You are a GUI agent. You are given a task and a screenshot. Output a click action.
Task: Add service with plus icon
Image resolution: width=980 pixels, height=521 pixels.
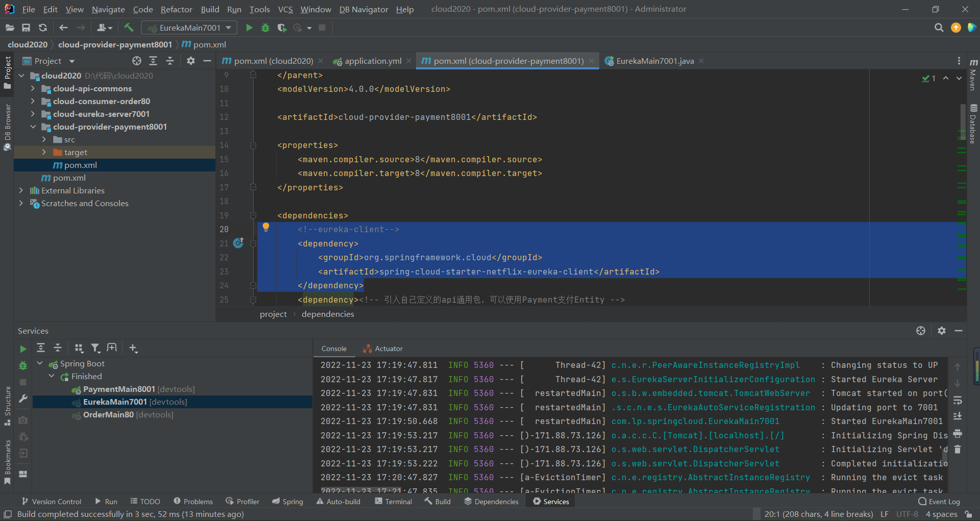coord(133,348)
